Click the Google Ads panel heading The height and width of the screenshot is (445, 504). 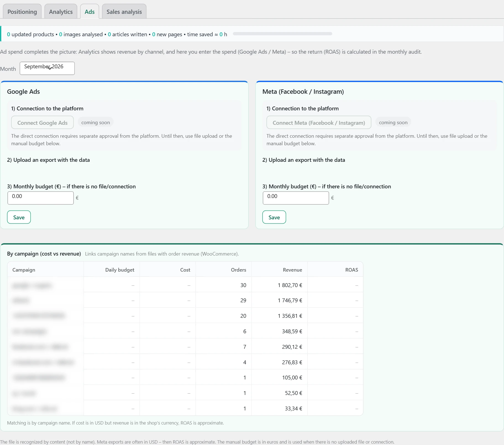click(x=23, y=92)
